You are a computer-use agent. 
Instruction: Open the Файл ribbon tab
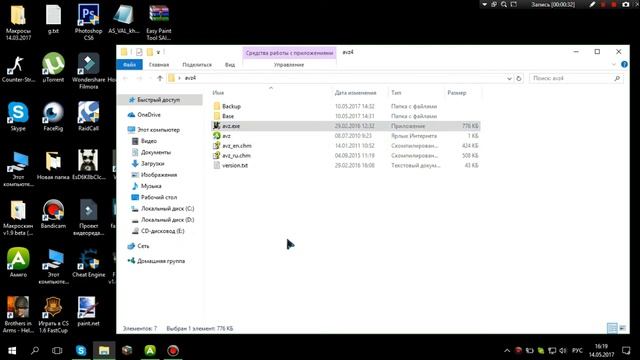coord(129,64)
